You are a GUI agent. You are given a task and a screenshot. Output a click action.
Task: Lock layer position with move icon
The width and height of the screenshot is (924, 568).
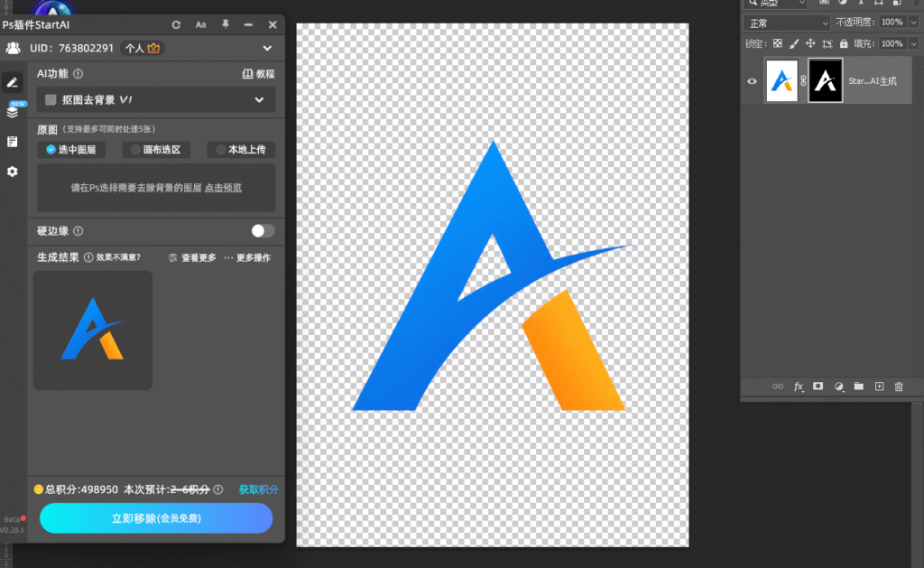(x=810, y=43)
